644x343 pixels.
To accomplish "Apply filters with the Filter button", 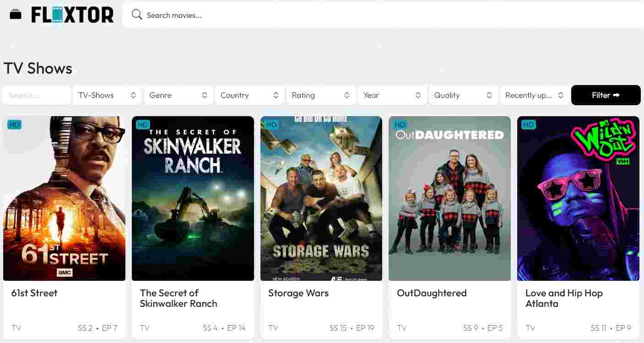I will click(606, 95).
